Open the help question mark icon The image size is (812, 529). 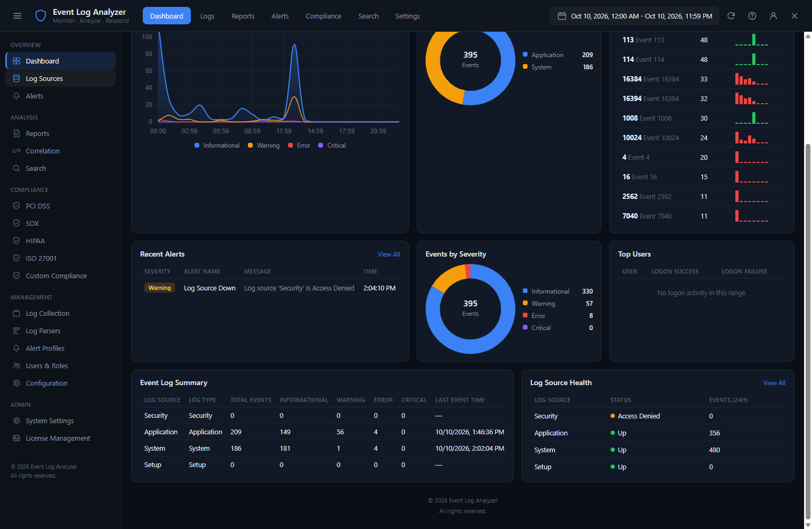(752, 16)
